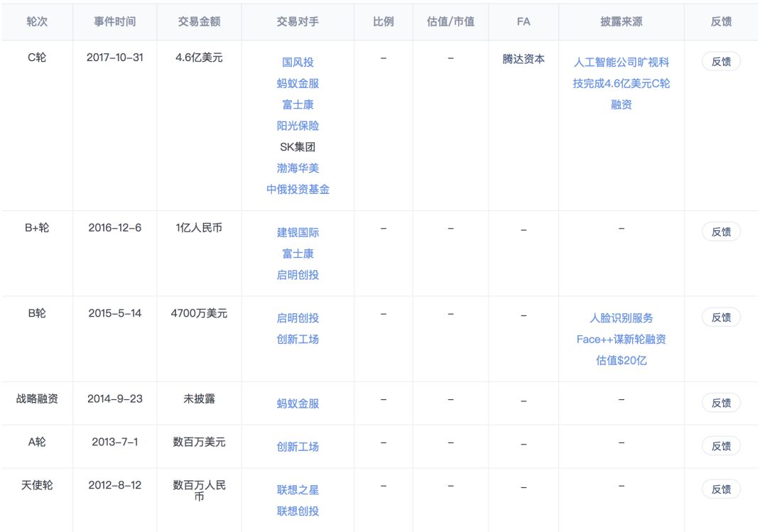Click the 交易对手 column header
The width and height of the screenshot is (767, 532).
(298, 21)
